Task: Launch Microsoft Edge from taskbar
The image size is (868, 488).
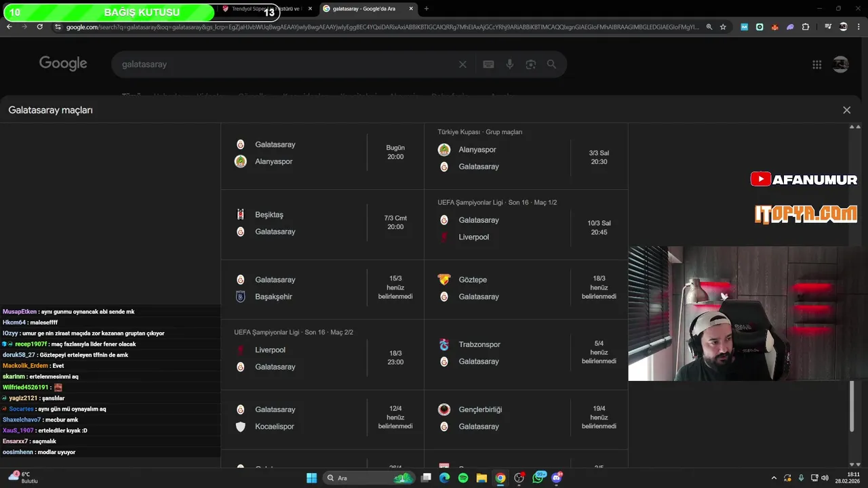Action: [x=444, y=478]
